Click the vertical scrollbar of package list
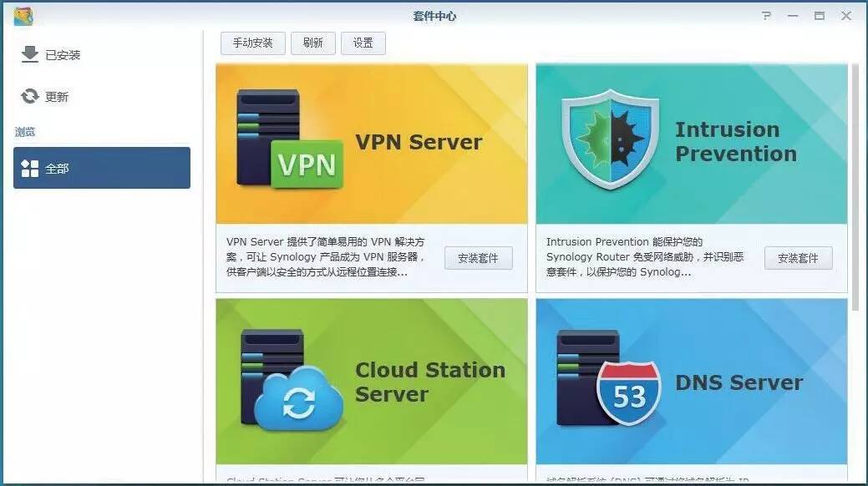Viewport: 868px width, 486px height. tap(855, 188)
